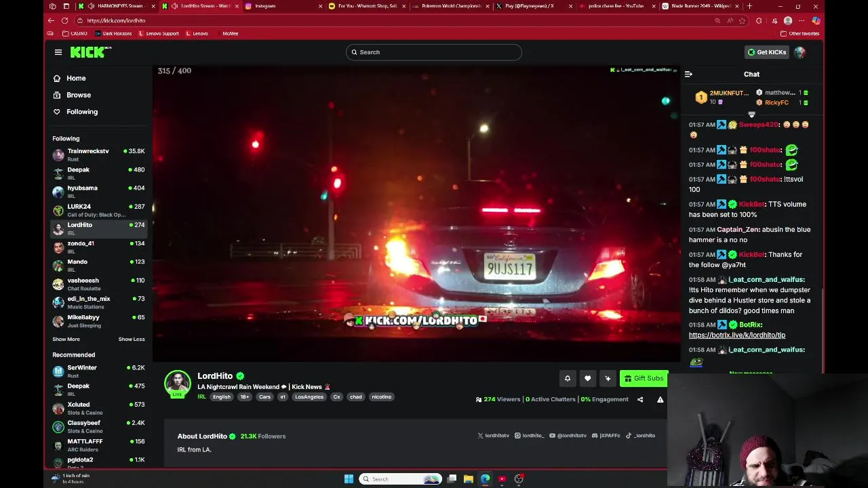
Task: Open the botrix.live tip link in chat
Action: (x=737, y=335)
